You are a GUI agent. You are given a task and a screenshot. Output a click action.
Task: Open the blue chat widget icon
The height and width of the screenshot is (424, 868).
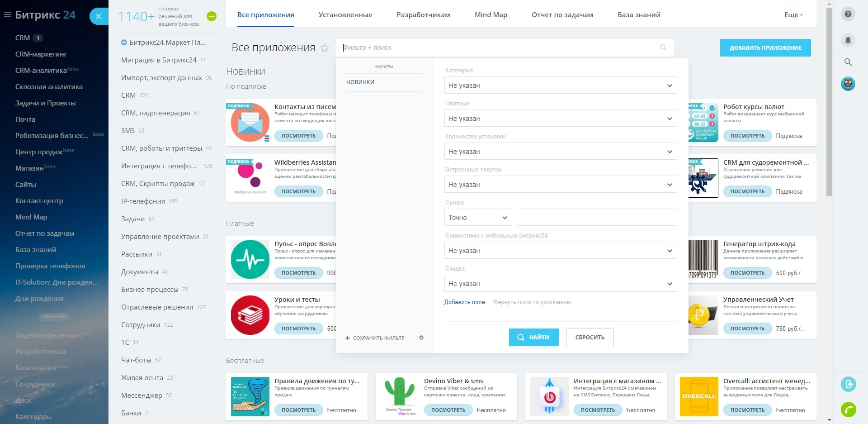tap(848, 384)
